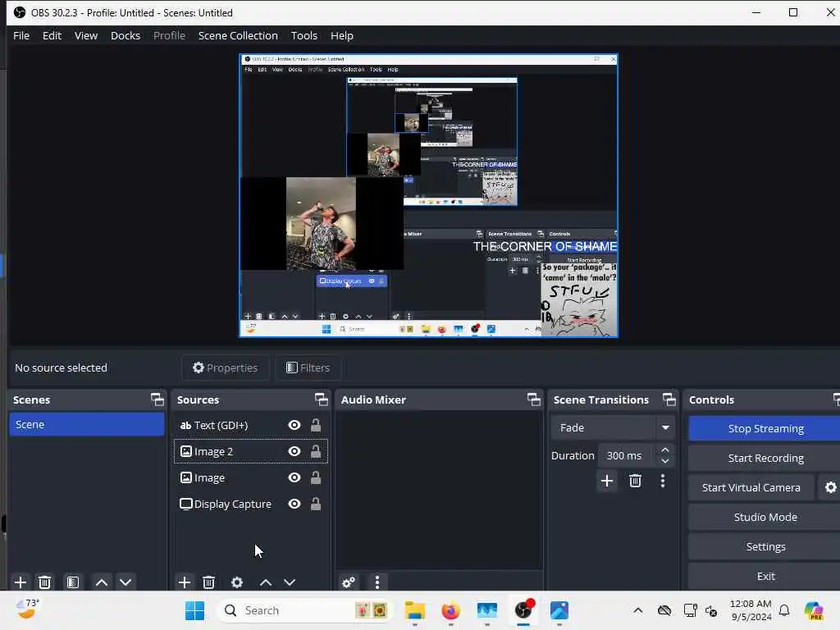Open the File menu
Screen dimensions: 840x630
point(21,35)
